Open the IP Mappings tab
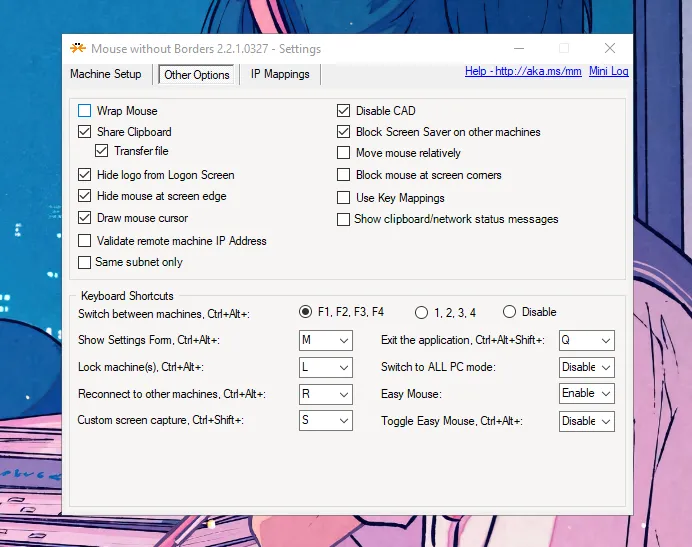This screenshot has height=547, width=692. (280, 74)
